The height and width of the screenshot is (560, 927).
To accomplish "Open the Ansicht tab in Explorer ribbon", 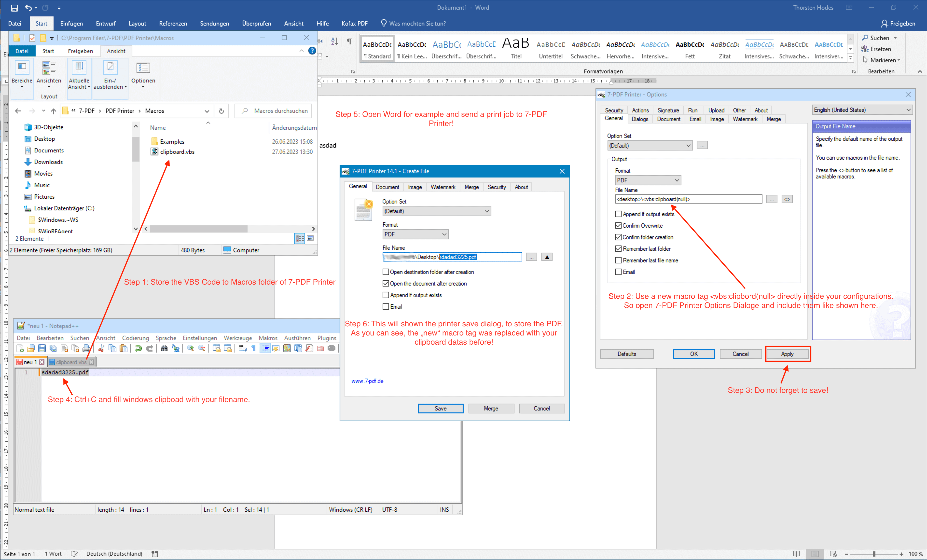I will tap(116, 51).
